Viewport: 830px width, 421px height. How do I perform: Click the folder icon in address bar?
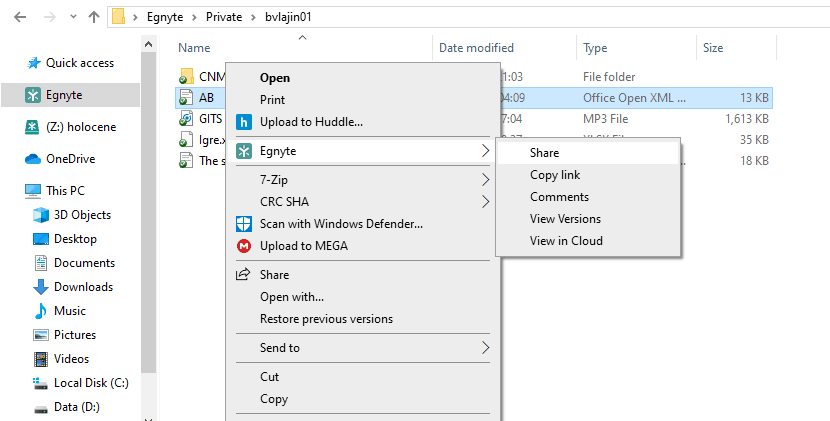point(119,17)
